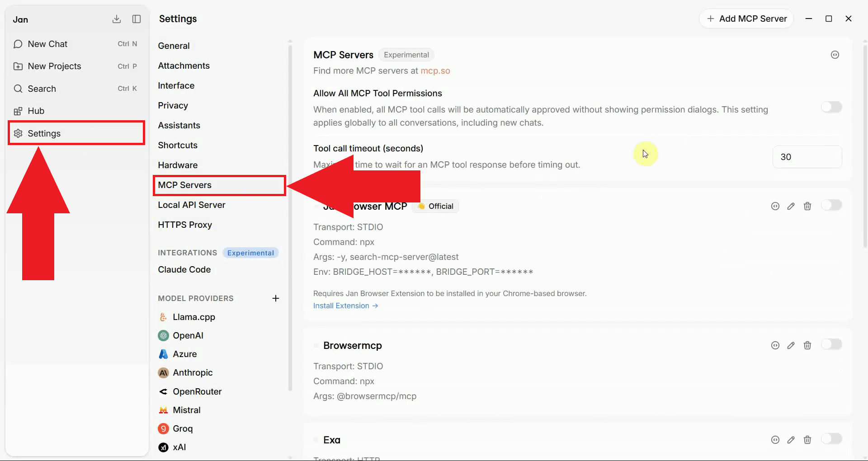Click the Browsermcp server title
The width and height of the screenshot is (868, 461).
pos(353,345)
